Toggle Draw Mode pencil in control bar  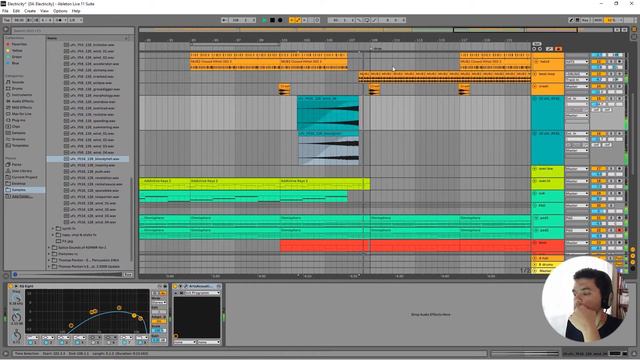click(571, 20)
